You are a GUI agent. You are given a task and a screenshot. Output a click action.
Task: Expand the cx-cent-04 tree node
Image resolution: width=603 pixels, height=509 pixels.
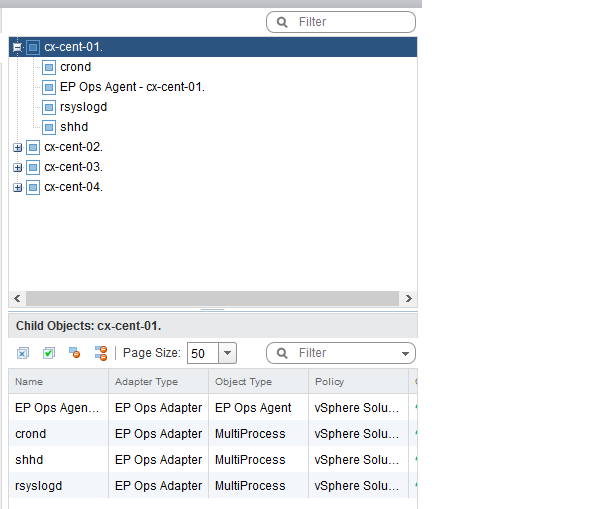tap(17, 187)
